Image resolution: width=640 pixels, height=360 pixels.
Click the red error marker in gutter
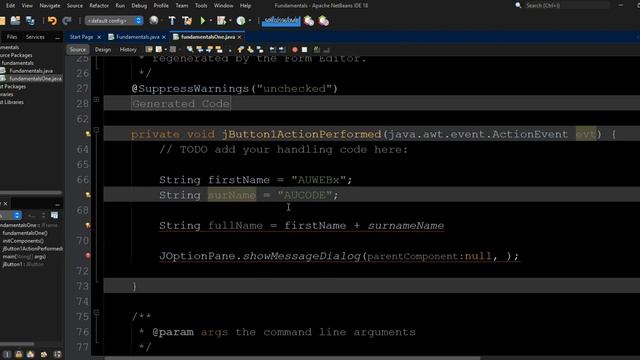[88, 256]
